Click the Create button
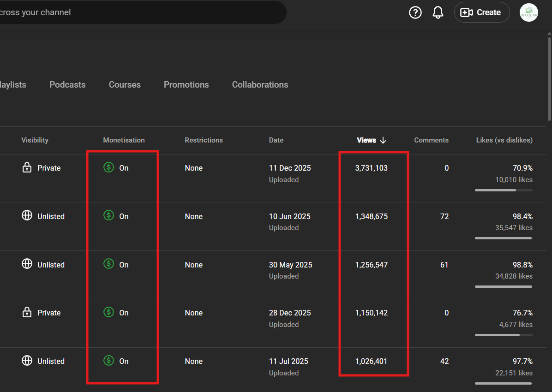 pos(481,12)
